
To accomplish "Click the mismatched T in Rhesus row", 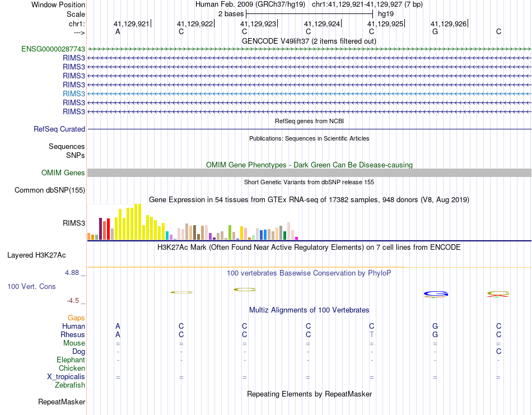I will (371, 334).
